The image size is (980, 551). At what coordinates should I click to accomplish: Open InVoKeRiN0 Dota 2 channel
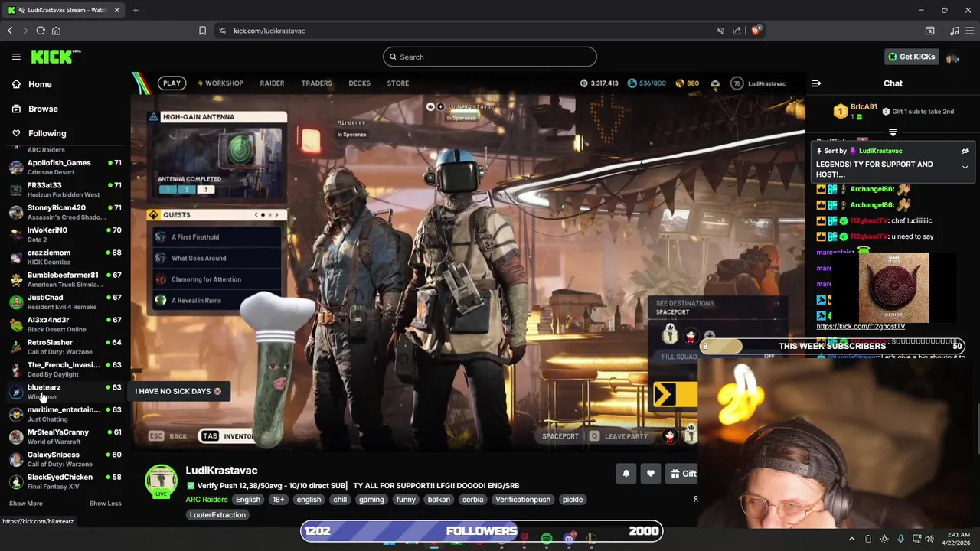(x=65, y=234)
